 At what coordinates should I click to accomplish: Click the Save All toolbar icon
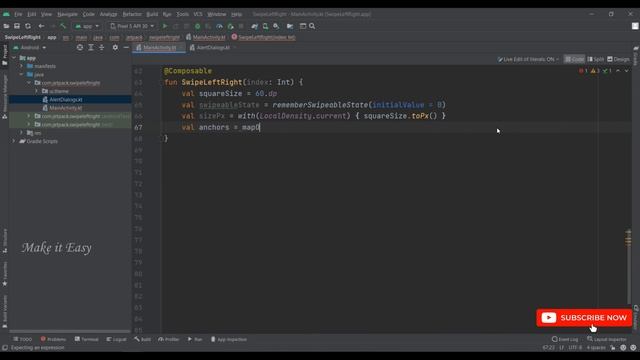[17, 26]
